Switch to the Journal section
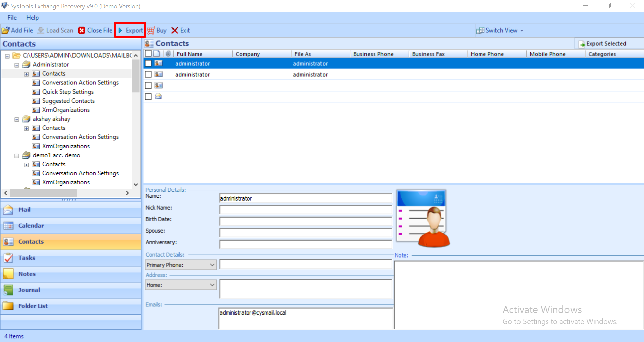This screenshot has width=644, height=342. 71,290
